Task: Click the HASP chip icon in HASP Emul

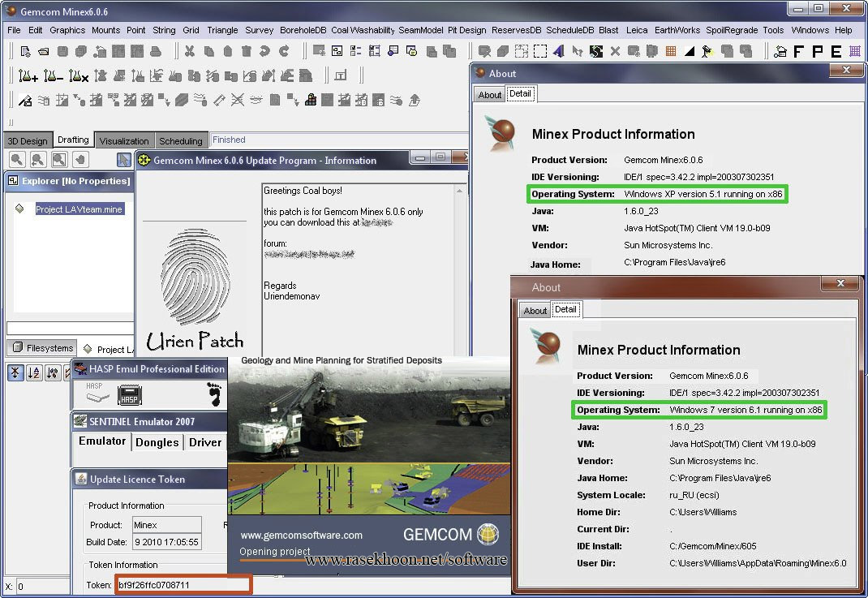Action: [x=130, y=395]
